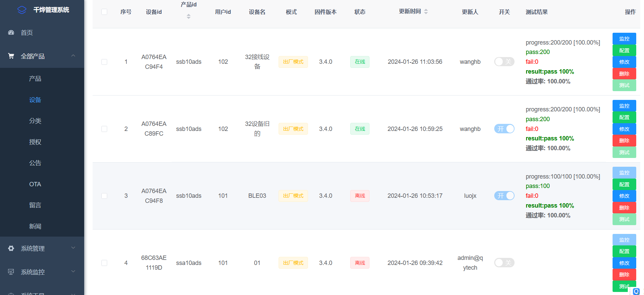Click 在线 status tag in row 2

[360, 129]
